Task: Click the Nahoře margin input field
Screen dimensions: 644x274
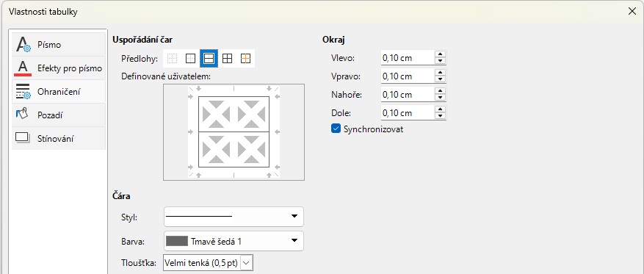Action: click(x=408, y=95)
